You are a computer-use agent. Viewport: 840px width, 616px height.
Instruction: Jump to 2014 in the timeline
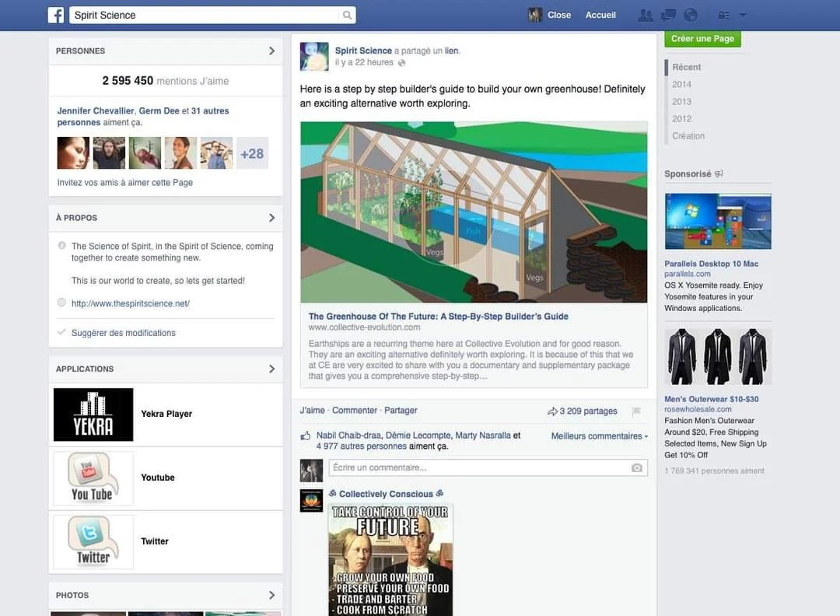pyautogui.click(x=681, y=84)
